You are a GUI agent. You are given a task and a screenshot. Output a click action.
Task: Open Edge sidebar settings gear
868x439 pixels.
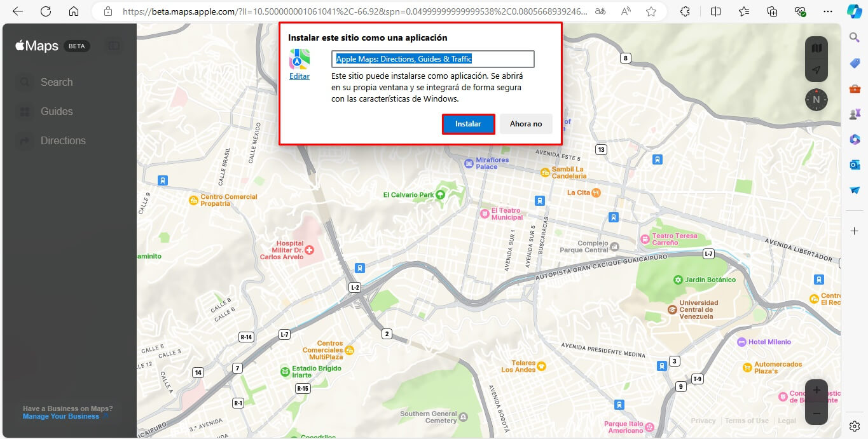855,426
